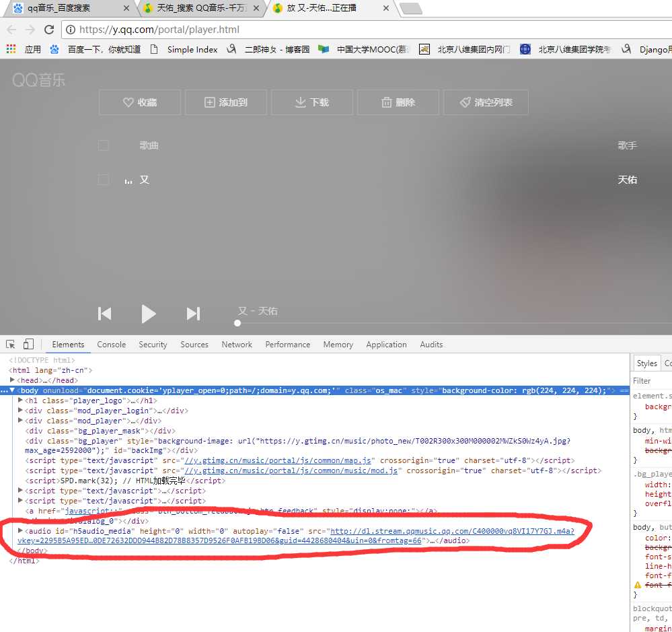The image size is (672, 632).
Task: Go back with the browser back arrow
Action: tap(11, 30)
